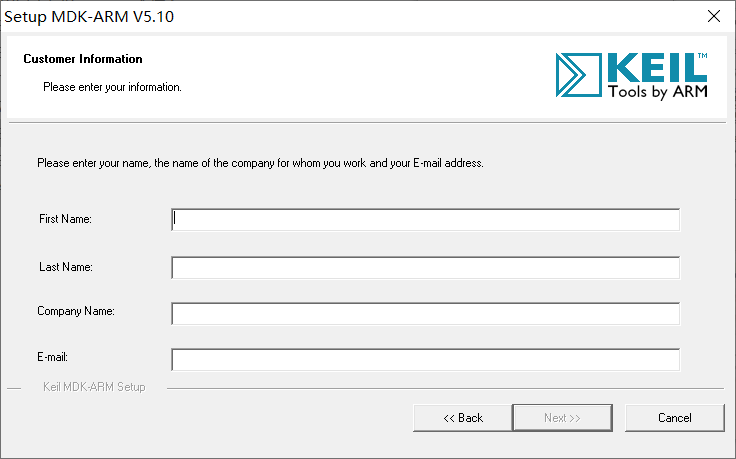Screen dimensions: 736x459
Task: Click the "Company Name:" label
Action: click(76, 311)
